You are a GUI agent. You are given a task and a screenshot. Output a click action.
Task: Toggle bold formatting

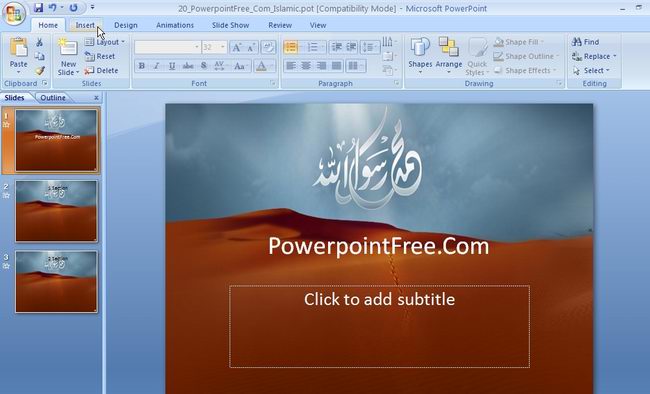(x=142, y=66)
